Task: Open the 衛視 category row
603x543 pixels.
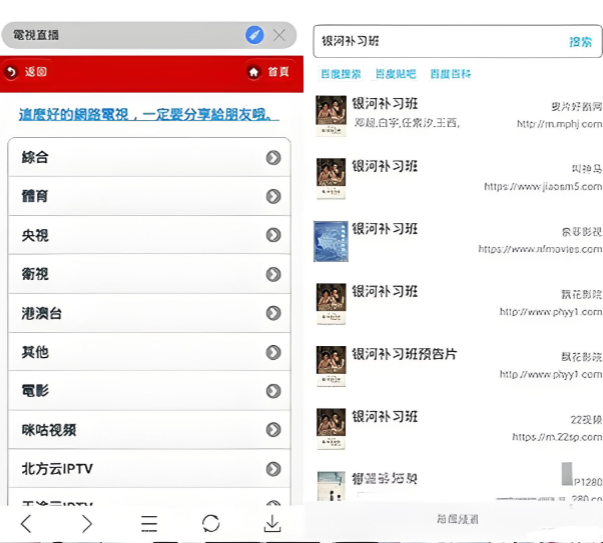Action: [149, 274]
